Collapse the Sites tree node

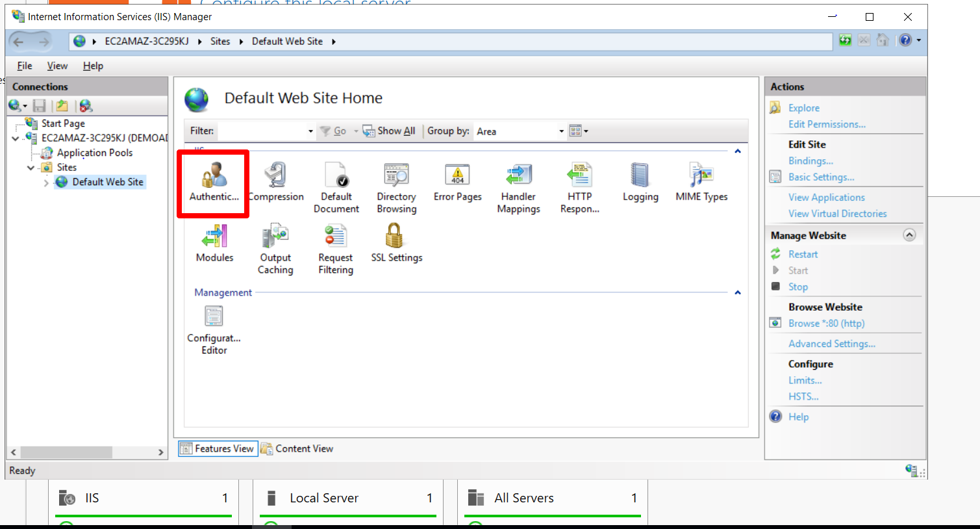pos(31,168)
